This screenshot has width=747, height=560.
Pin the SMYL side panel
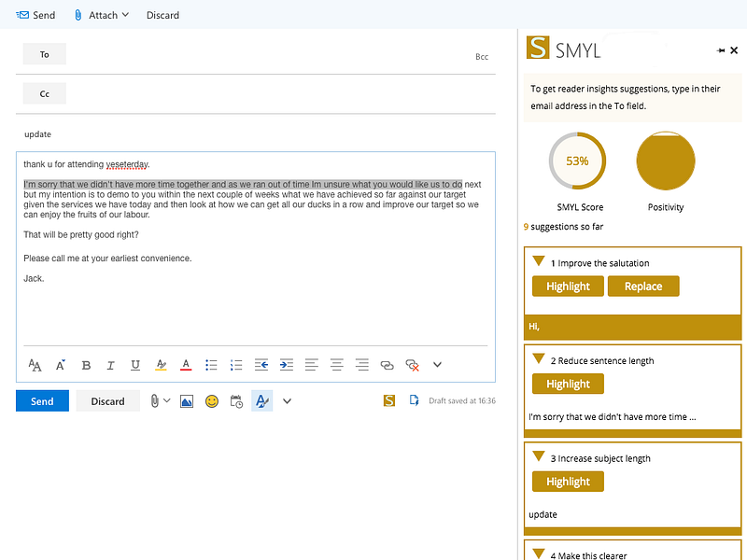point(721,50)
